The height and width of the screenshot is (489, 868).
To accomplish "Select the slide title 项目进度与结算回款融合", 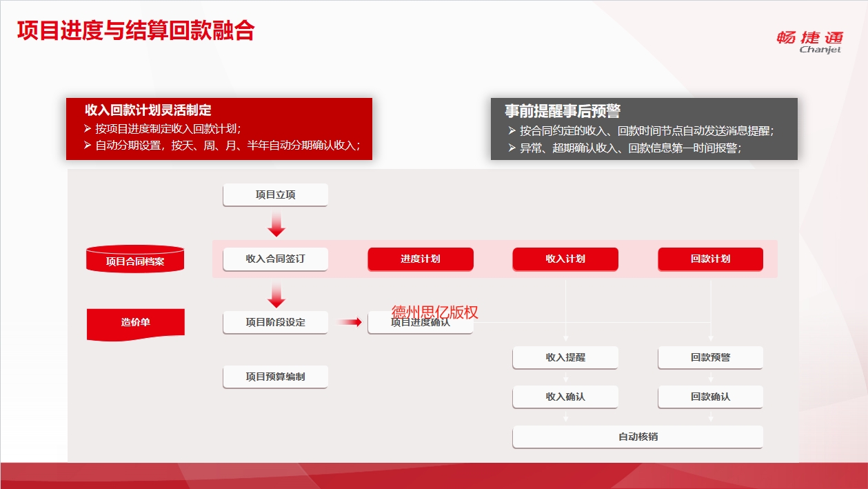I will coord(136,30).
